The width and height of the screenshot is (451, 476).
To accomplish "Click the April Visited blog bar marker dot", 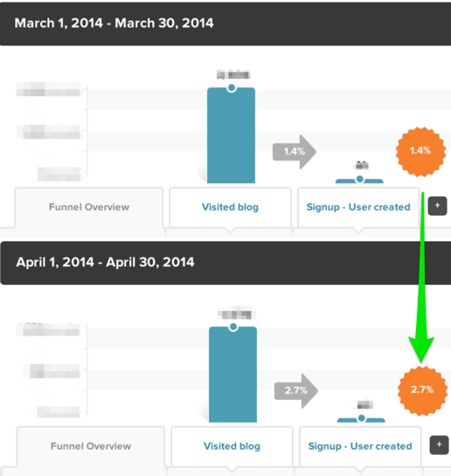I will (233, 327).
